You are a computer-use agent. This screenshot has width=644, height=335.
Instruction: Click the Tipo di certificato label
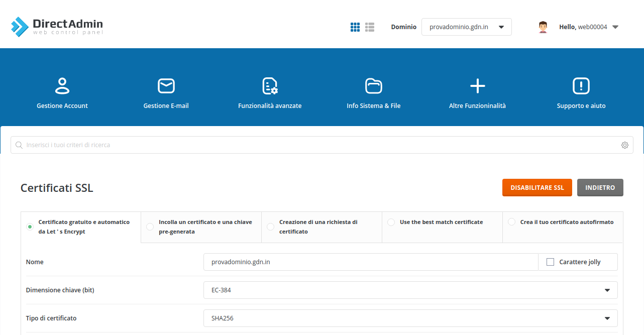tap(51, 318)
